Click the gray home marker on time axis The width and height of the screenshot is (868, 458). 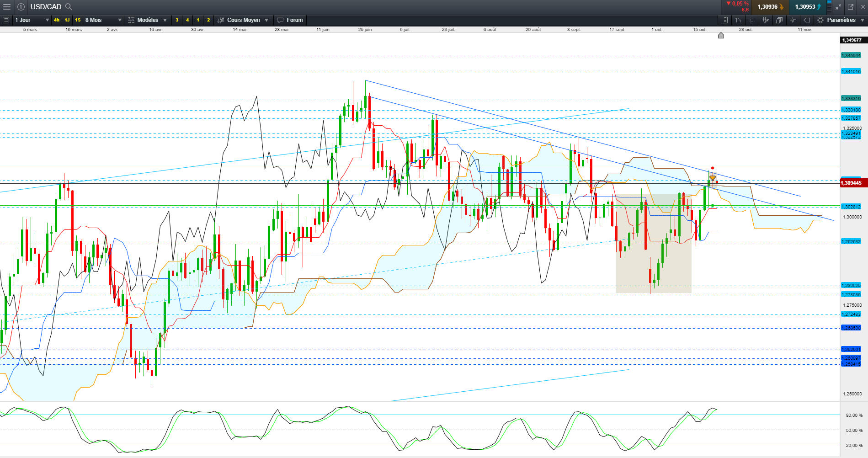(721, 35)
